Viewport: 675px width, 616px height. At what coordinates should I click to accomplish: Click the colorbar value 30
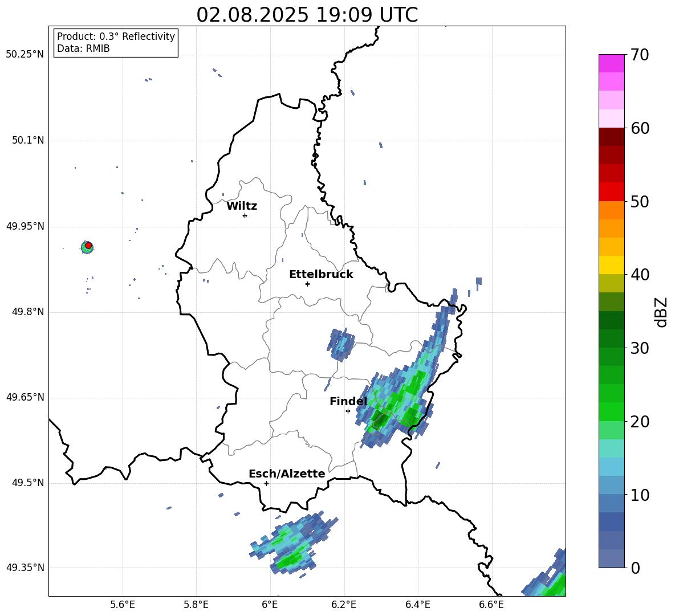tap(640, 348)
